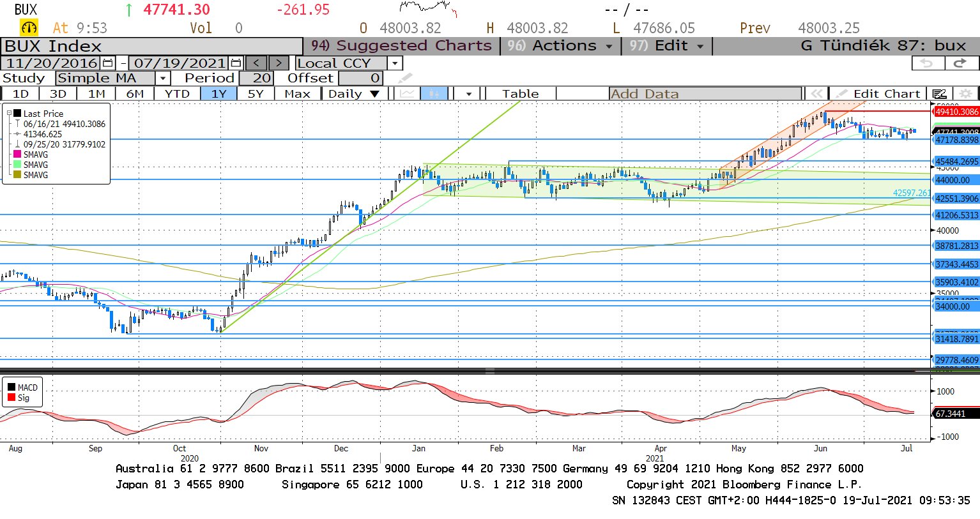Click the 45484.2695 price level label

956,162
